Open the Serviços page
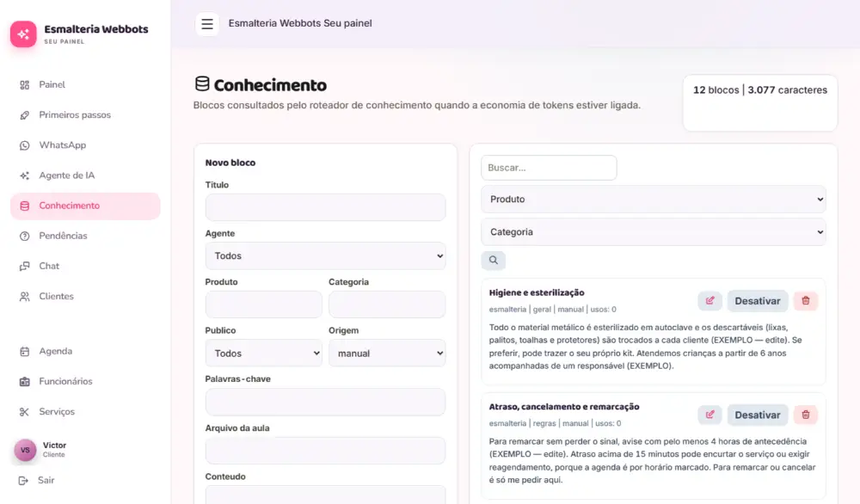Image resolution: width=860 pixels, height=504 pixels. tap(85, 411)
